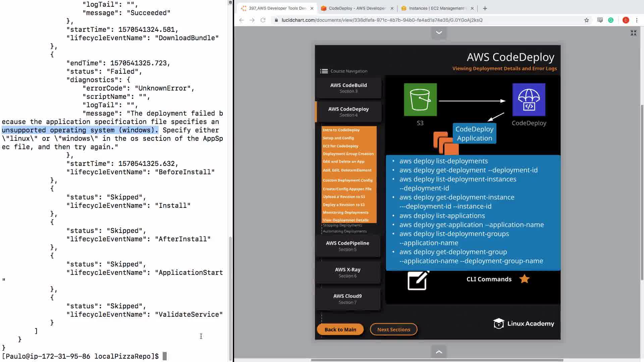This screenshot has width=644, height=362.
Task: Expand the bottom chevron panel
Action: coord(439,352)
